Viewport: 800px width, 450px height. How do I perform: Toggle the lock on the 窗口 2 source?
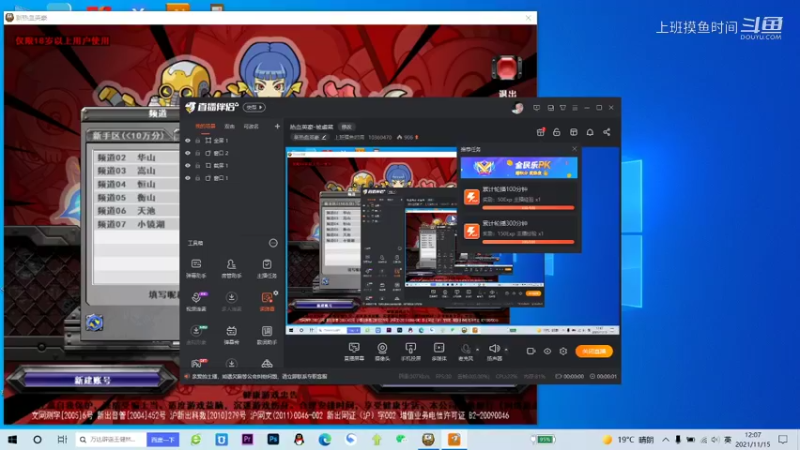coord(198,153)
